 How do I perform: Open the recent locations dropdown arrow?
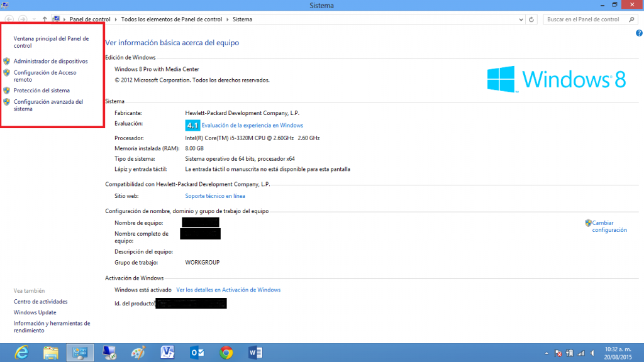[34, 19]
